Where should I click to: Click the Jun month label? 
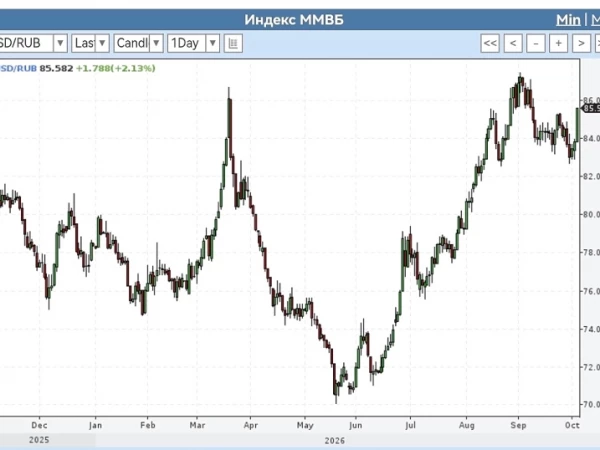(355, 425)
